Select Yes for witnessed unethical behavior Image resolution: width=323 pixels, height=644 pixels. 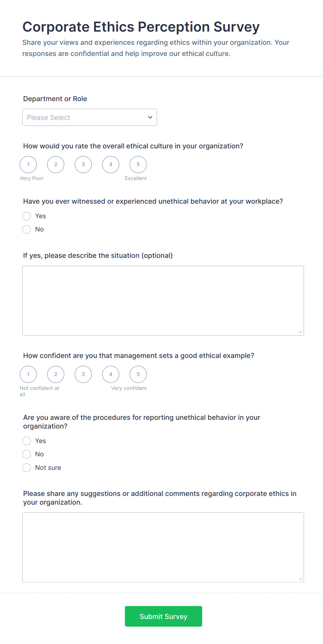point(27,216)
